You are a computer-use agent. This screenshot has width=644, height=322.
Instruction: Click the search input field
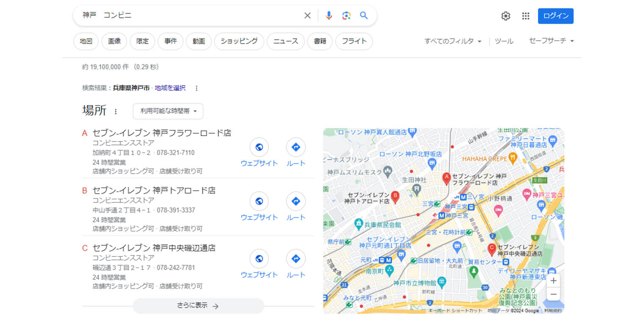tap(191, 16)
